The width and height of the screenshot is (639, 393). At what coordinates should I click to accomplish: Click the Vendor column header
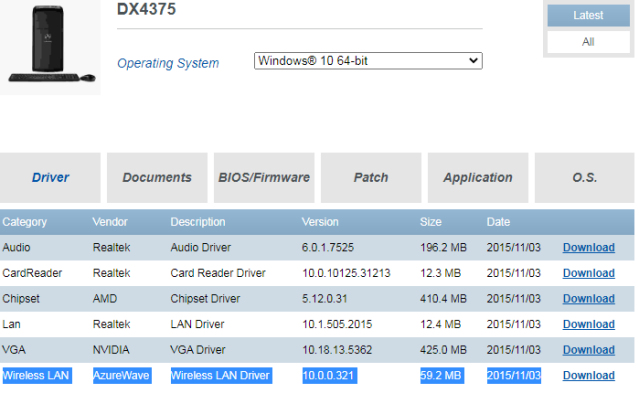click(110, 222)
